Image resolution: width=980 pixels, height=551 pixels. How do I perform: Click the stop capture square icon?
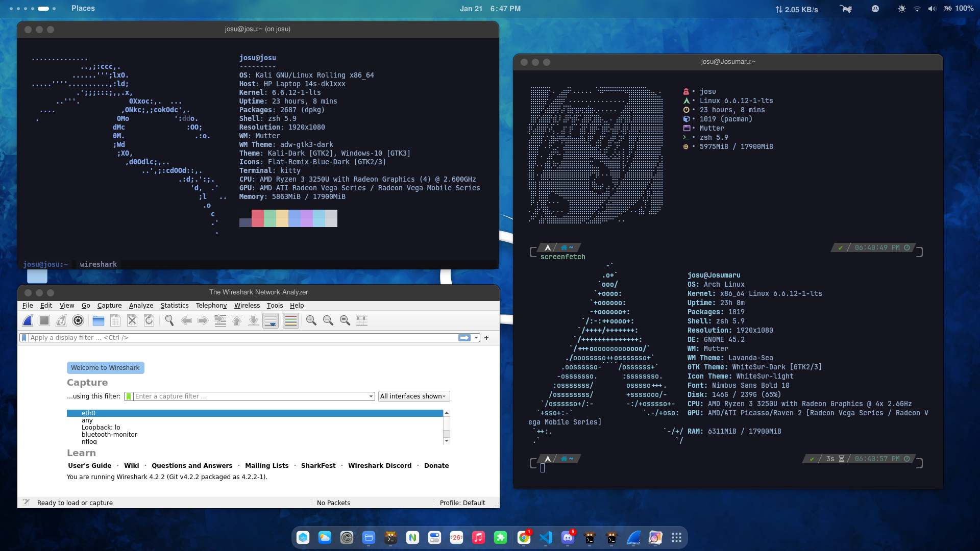[44, 320]
